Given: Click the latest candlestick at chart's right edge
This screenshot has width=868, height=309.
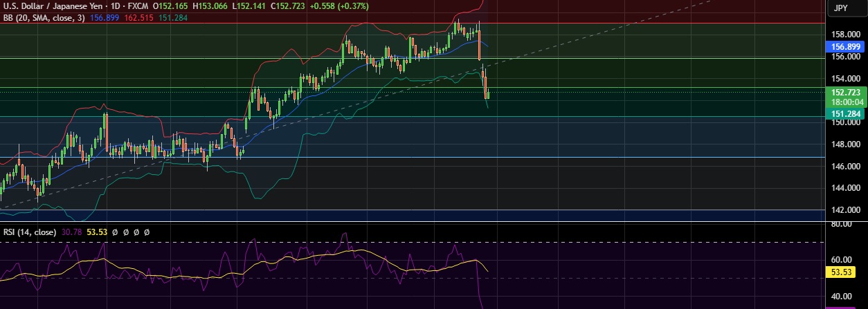Looking at the screenshot, I should 488,95.
